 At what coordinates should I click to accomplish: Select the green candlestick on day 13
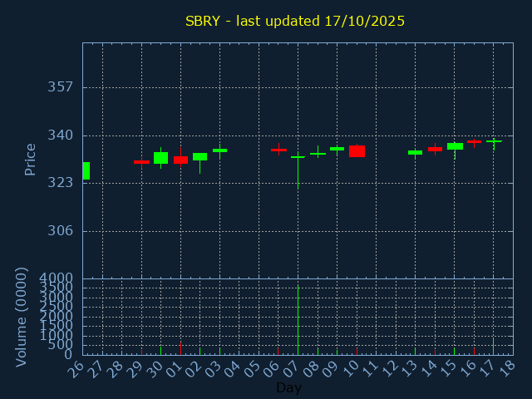coord(415,152)
